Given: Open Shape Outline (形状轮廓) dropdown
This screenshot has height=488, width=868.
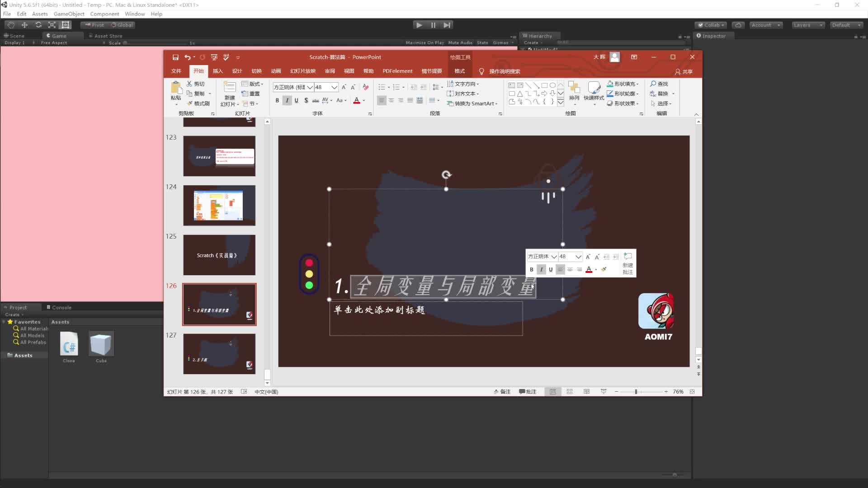Looking at the screenshot, I should pos(623,94).
